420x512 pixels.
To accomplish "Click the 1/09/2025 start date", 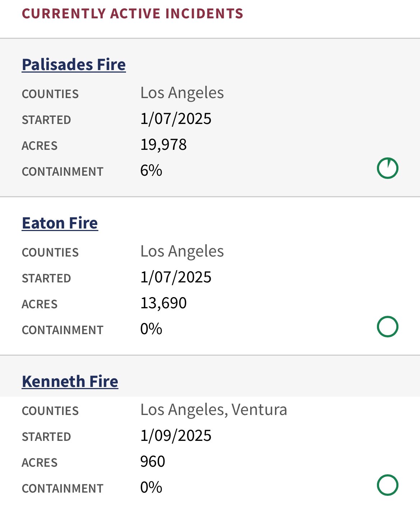I will click(176, 436).
